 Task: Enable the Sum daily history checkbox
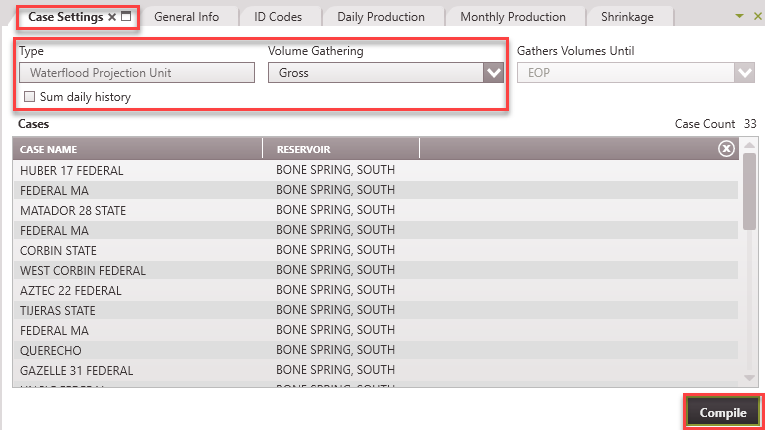[x=29, y=97]
